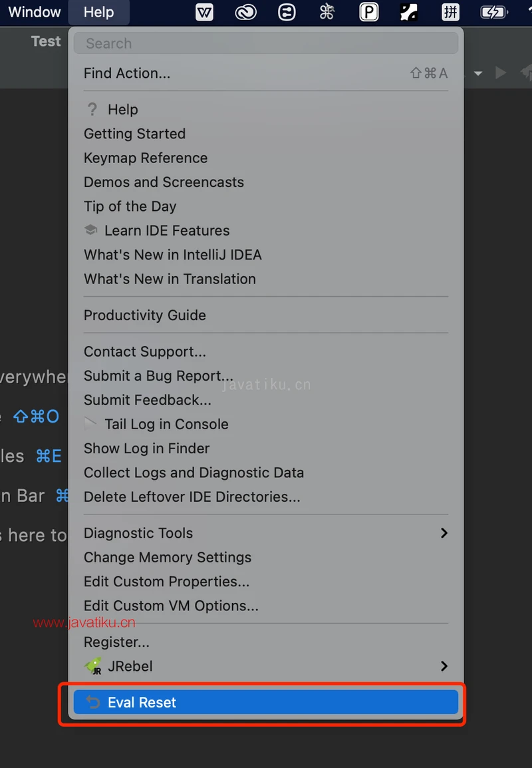Click the undo arrow icon on Eval Reset
The image size is (532, 768).
[x=92, y=701]
